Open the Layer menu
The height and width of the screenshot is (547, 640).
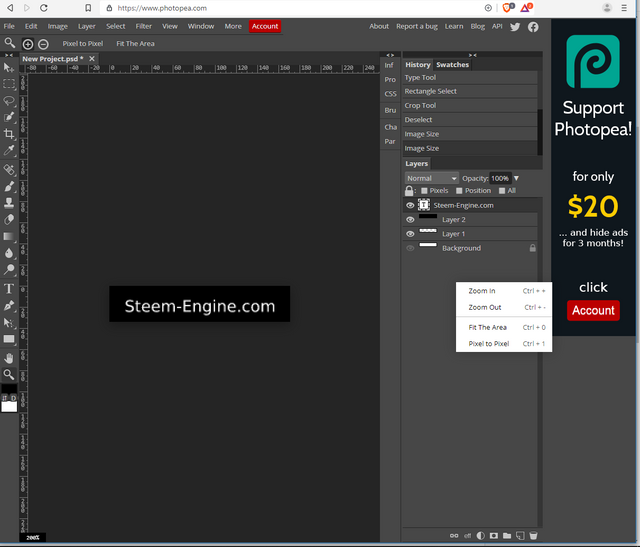click(87, 26)
